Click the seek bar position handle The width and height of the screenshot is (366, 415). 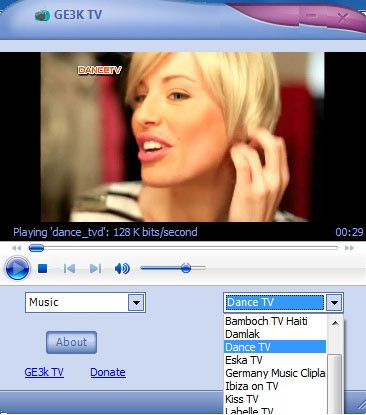click(x=36, y=248)
